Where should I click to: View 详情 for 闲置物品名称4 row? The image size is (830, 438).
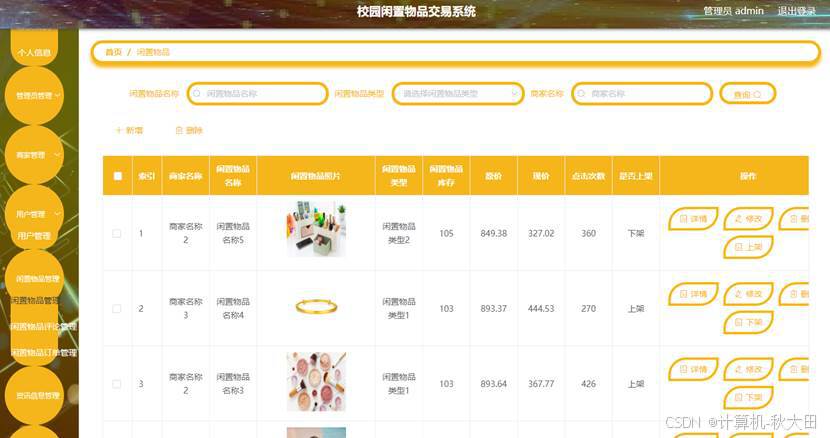point(693,293)
